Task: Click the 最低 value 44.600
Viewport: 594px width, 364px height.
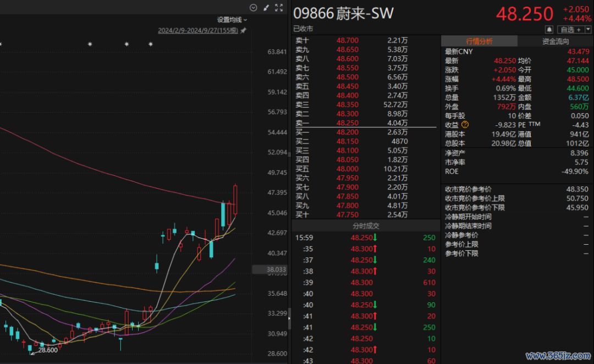Action: tap(578, 89)
